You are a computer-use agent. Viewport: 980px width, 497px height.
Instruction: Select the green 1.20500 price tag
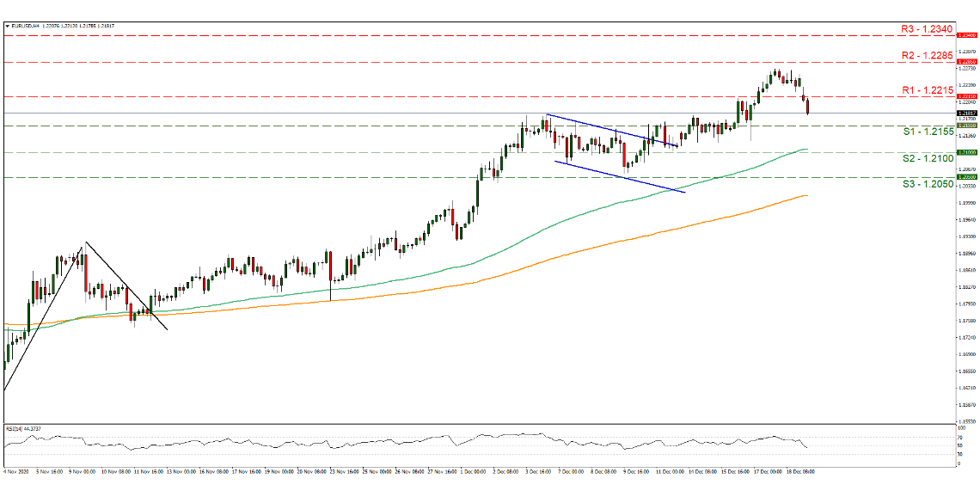[x=966, y=177]
